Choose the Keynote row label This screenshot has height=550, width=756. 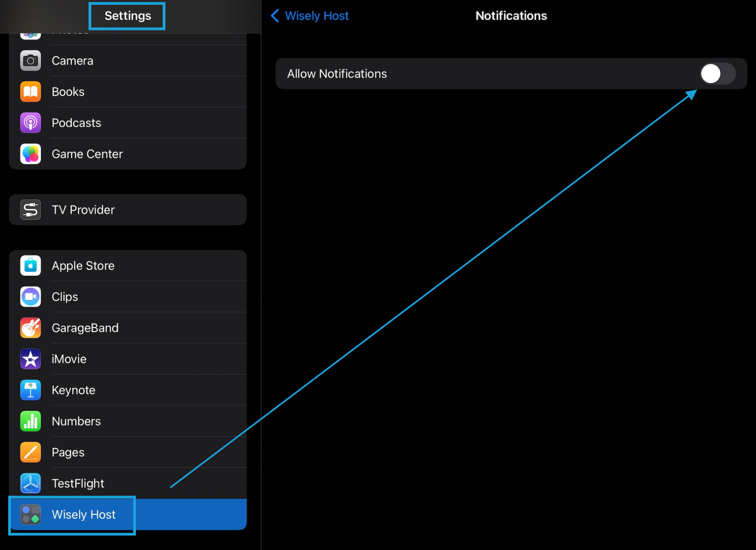coord(73,390)
